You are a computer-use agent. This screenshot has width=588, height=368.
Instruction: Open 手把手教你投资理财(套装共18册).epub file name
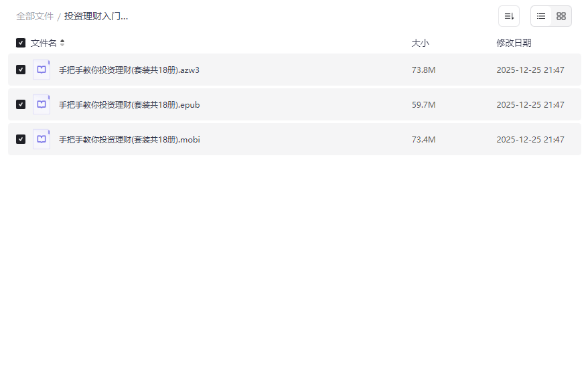pos(129,105)
